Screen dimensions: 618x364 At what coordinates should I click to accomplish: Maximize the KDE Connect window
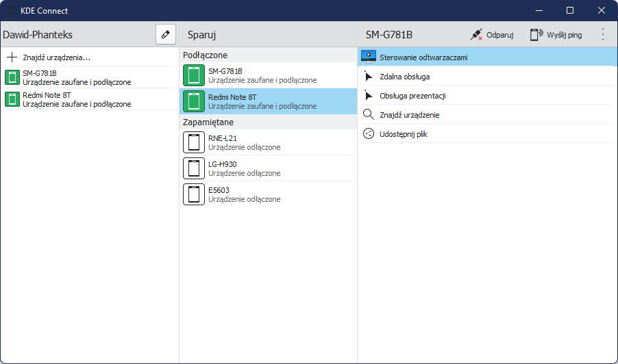tap(570, 10)
